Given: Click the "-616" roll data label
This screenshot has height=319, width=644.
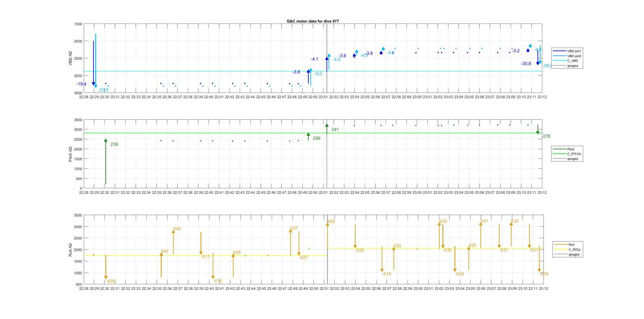Looking at the screenshot, I should pyautogui.click(x=544, y=274).
